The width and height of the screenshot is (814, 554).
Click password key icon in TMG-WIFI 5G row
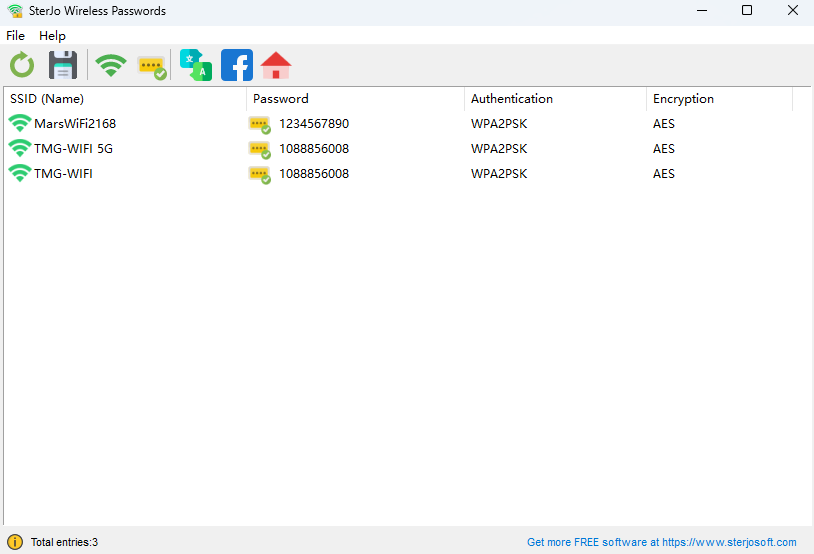coord(260,150)
